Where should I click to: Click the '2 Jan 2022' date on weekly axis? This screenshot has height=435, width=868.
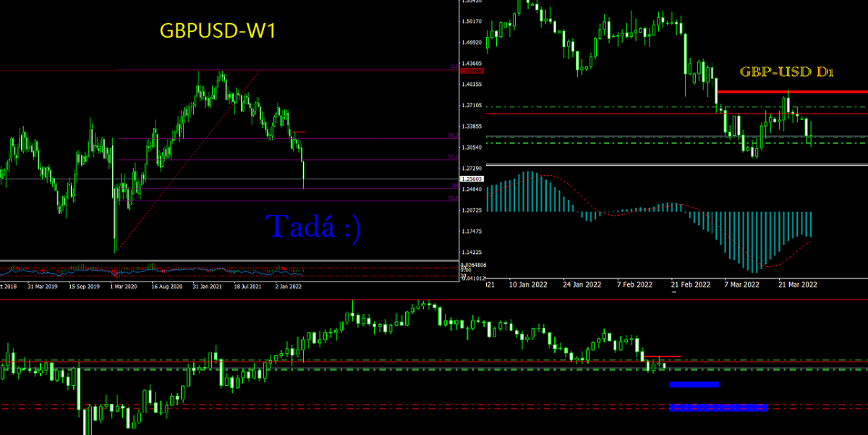coord(289,287)
